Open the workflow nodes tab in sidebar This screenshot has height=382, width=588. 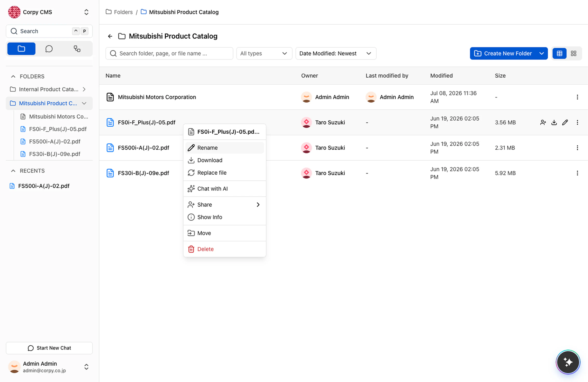pyautogui.click(x=77, y=49)
